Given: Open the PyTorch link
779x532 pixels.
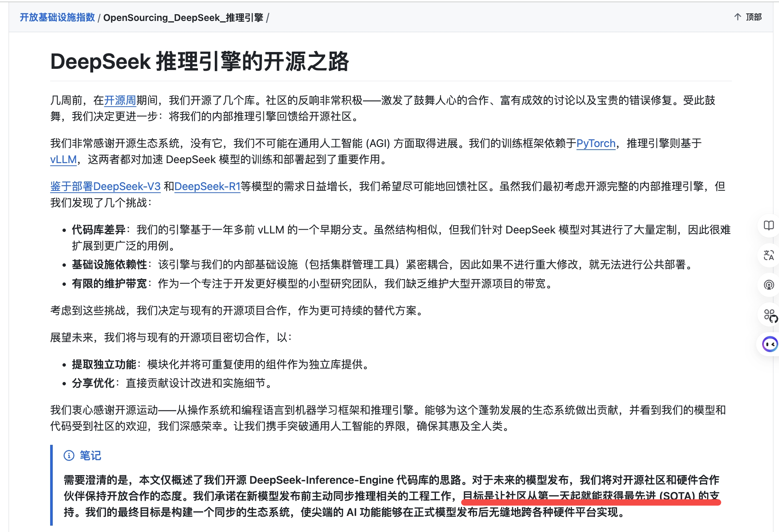Looking at the screenshot, I should [596, 143].
